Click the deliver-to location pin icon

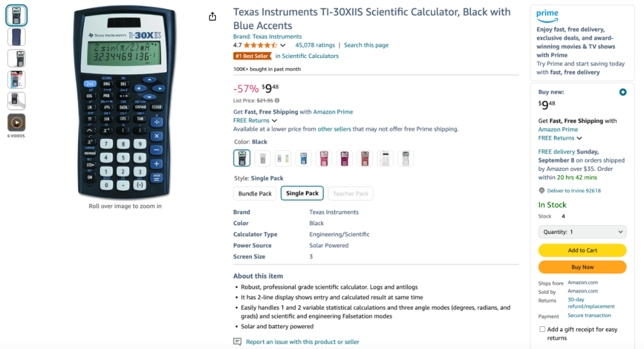[541, 191]
